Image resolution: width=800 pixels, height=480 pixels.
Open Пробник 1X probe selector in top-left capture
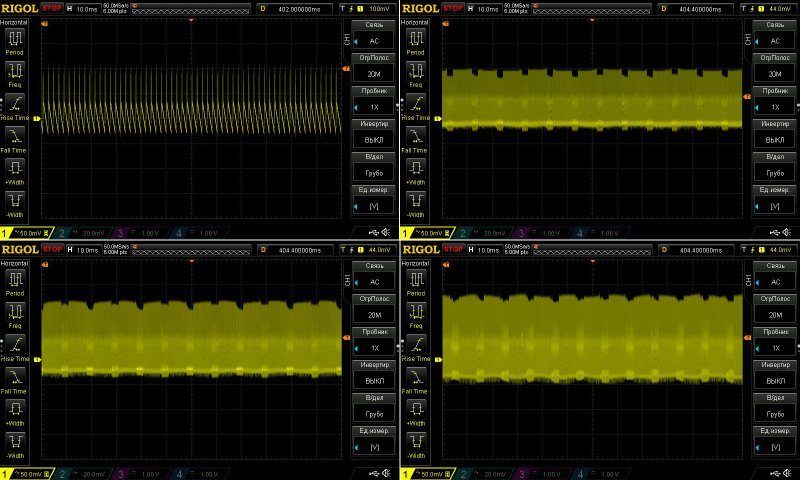click(x=373, y=101)
